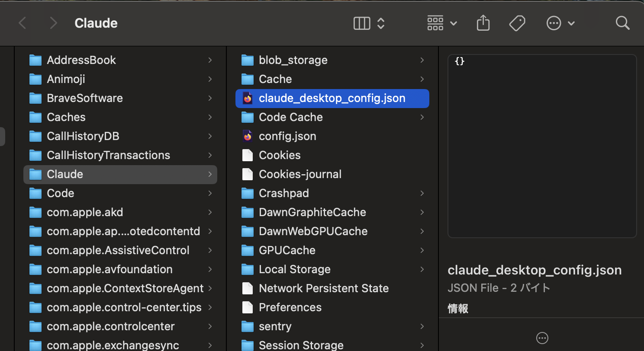Image resolution: width=644 pixels, height=351 pixels.
Task: Select the Code Cache folder icon
Action: (x=248, y=117)
